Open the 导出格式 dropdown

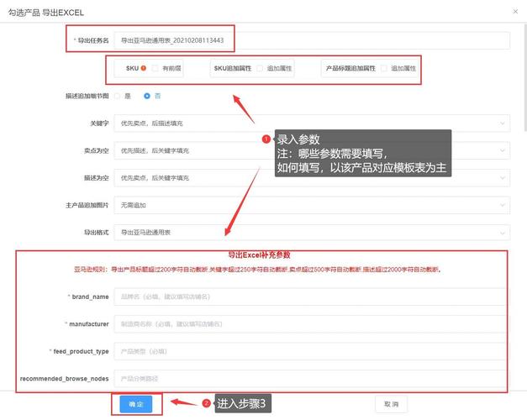pos(311,232)
